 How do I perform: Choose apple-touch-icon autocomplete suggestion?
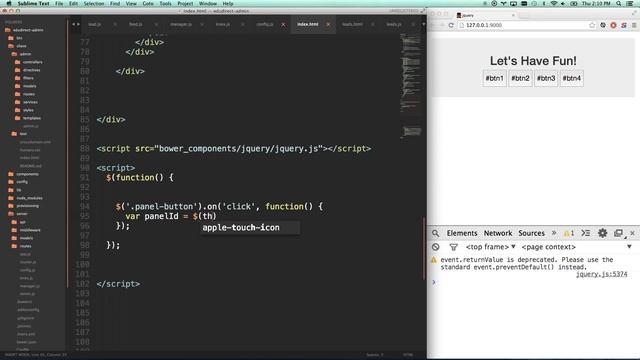[x=250, y=228]
